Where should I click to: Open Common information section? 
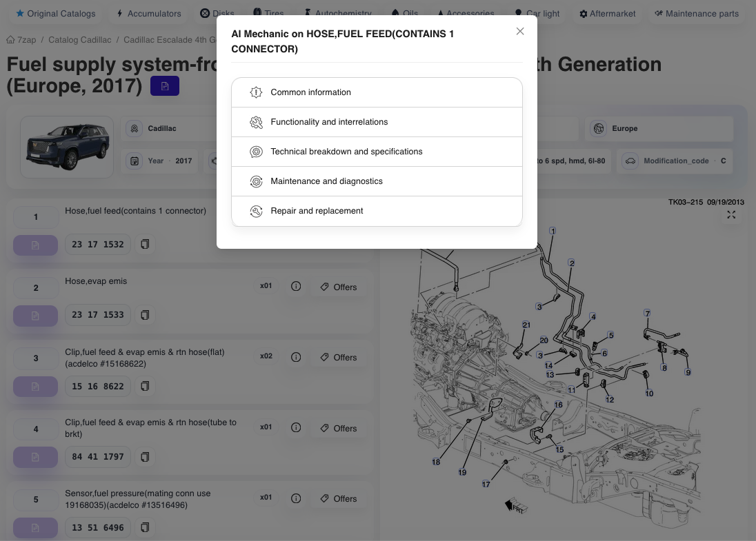tap(377, 92)
